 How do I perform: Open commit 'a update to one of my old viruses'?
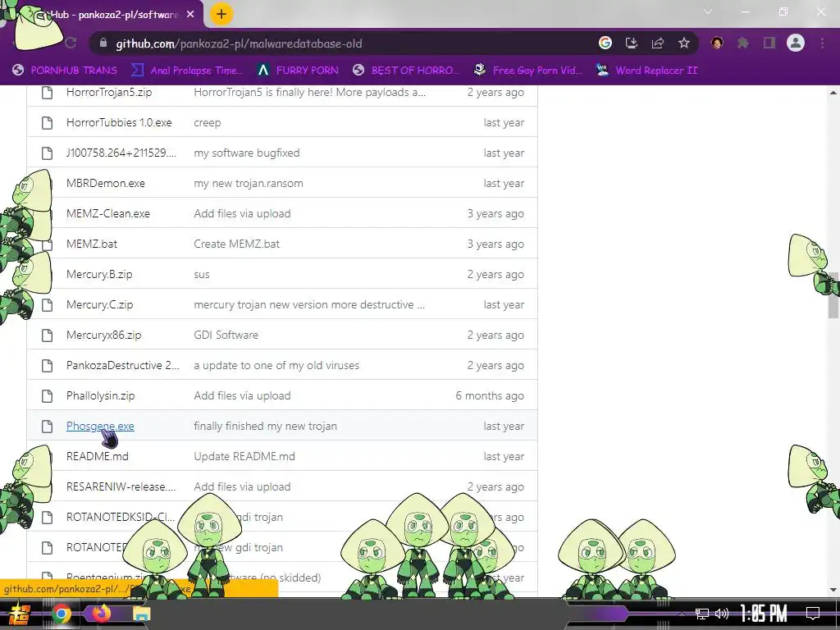click(276, 365)
